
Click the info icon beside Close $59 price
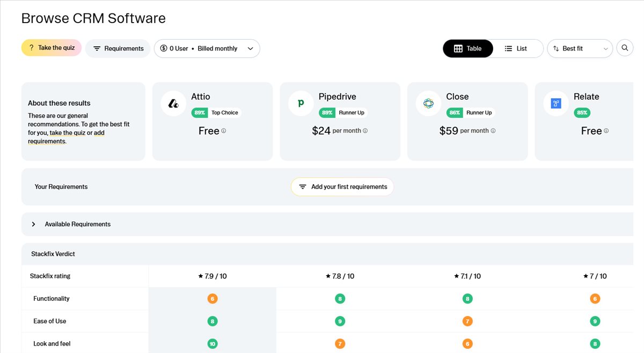pyautogui.click(x=493, y=131)
